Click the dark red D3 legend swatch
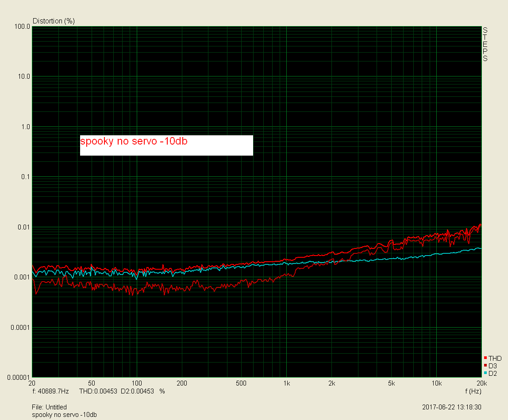Viewport: 508px width, 420px height. (485, 365)
